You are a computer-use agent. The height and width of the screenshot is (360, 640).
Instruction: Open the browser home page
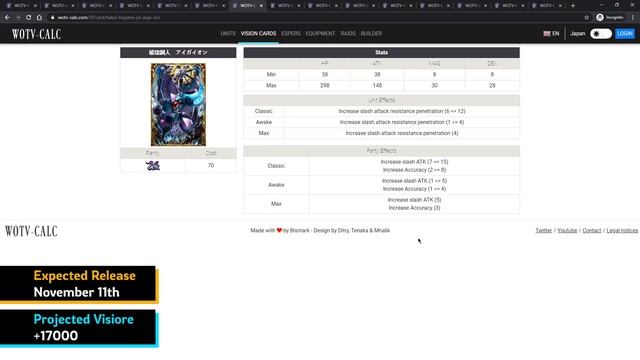tap(39, 18)
